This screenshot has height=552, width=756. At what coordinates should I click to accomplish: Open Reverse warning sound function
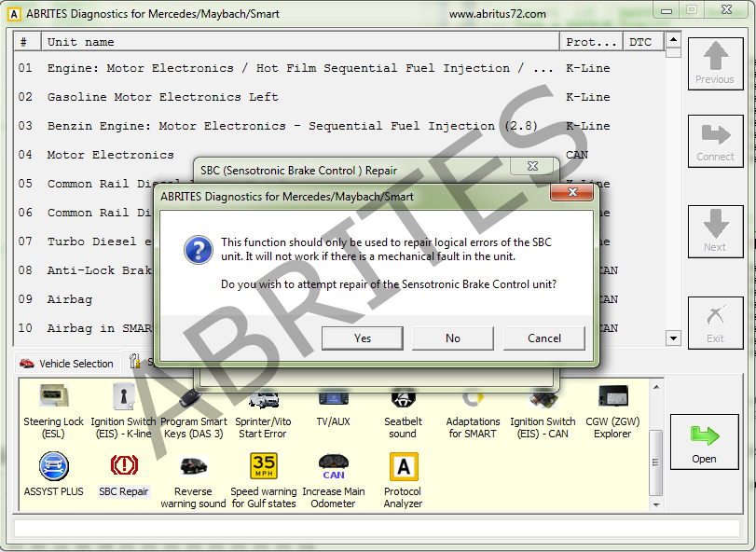pos(193,481)
